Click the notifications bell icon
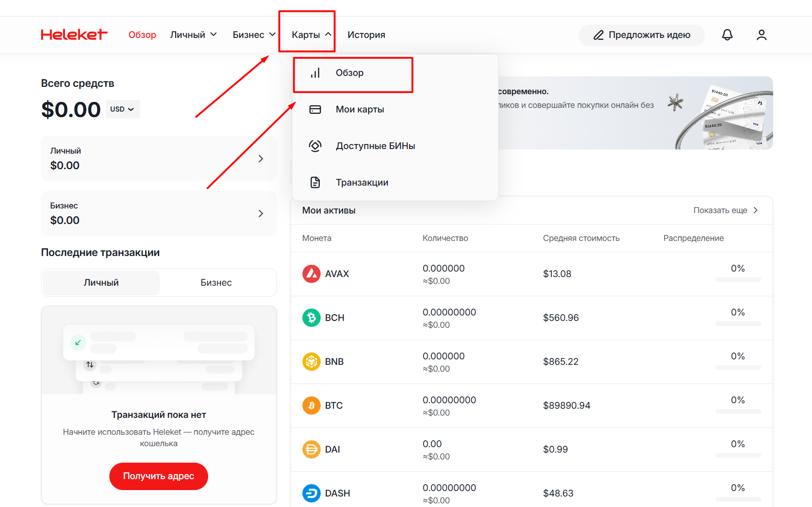This screenshot has width=812, height=507. click(x=727, y=35)
